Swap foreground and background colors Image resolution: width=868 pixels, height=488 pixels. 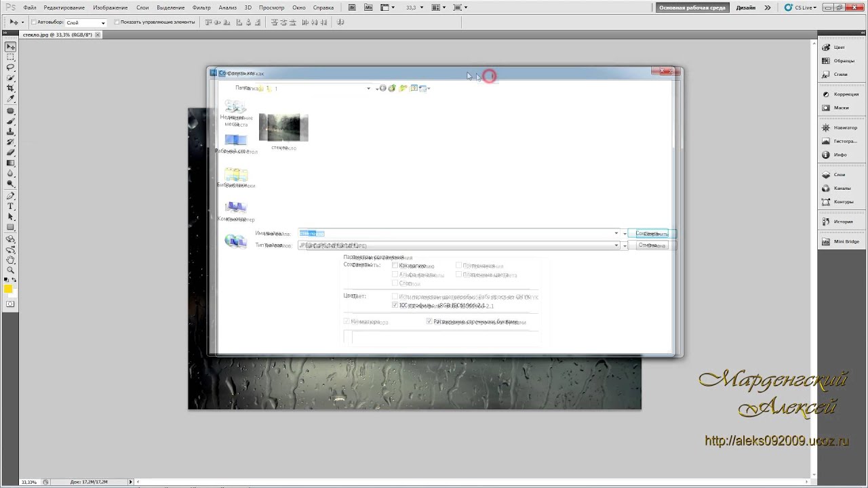(15, 279)
